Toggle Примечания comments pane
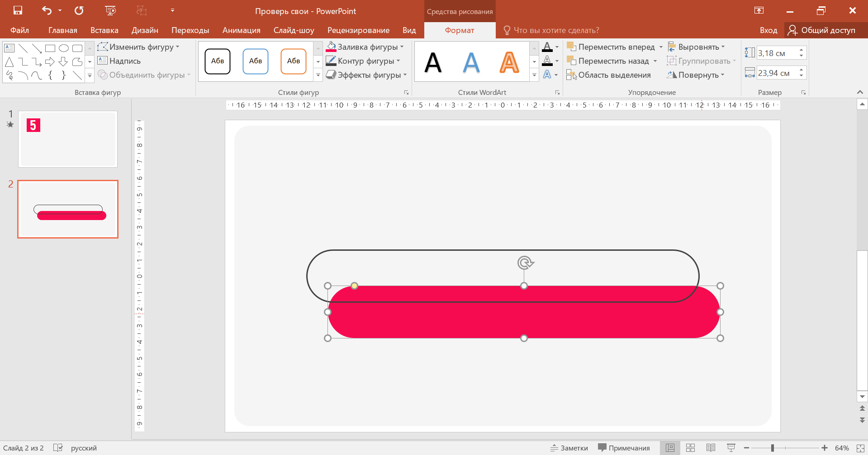This screenshot has height=455, width=868. [624, 448]
